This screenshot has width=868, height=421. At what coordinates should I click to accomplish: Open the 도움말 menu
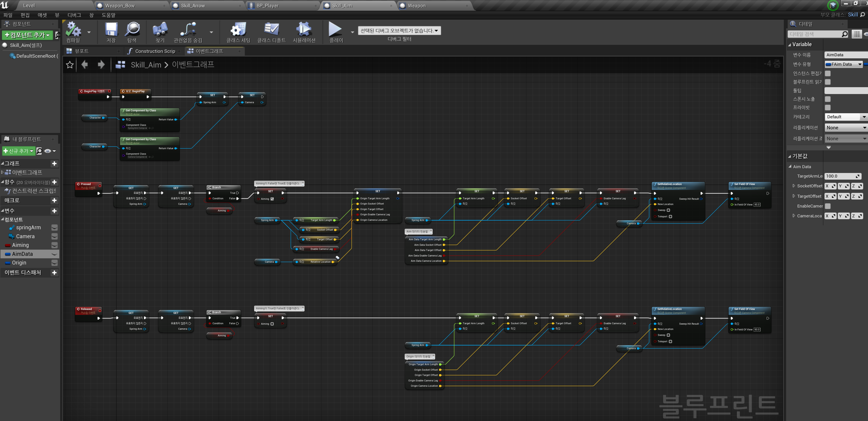pos(108,15)
